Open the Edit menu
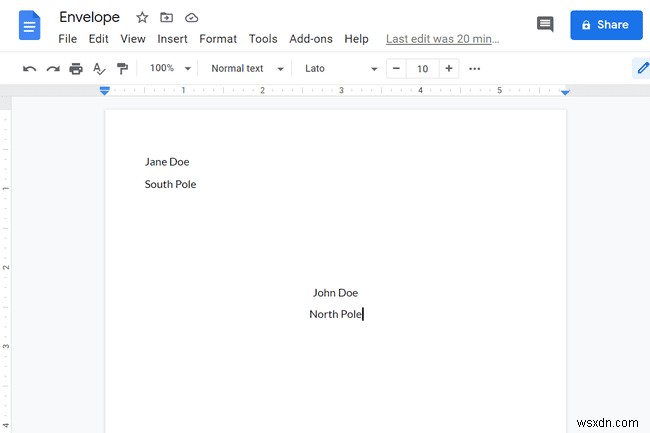650x433 pixels. coord(99,39)
